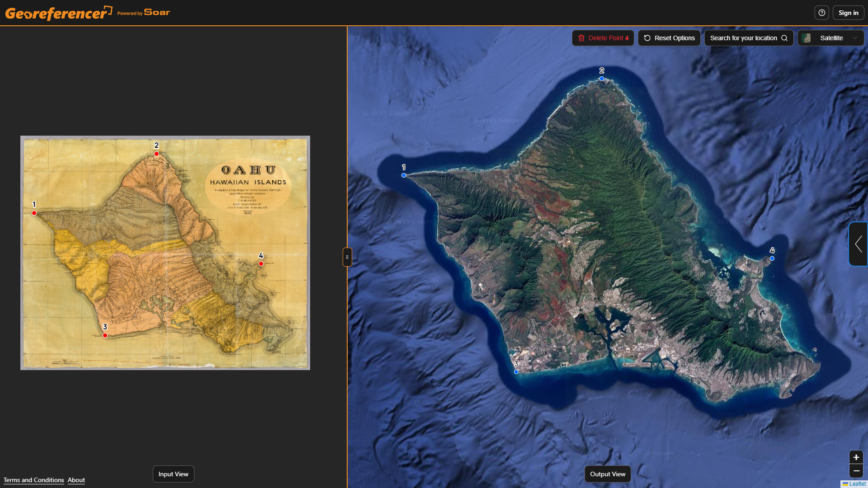This screenshot has width=868, height=488.
Task: Click the magnifying glass search icon
Action: (x=785, y=38)
